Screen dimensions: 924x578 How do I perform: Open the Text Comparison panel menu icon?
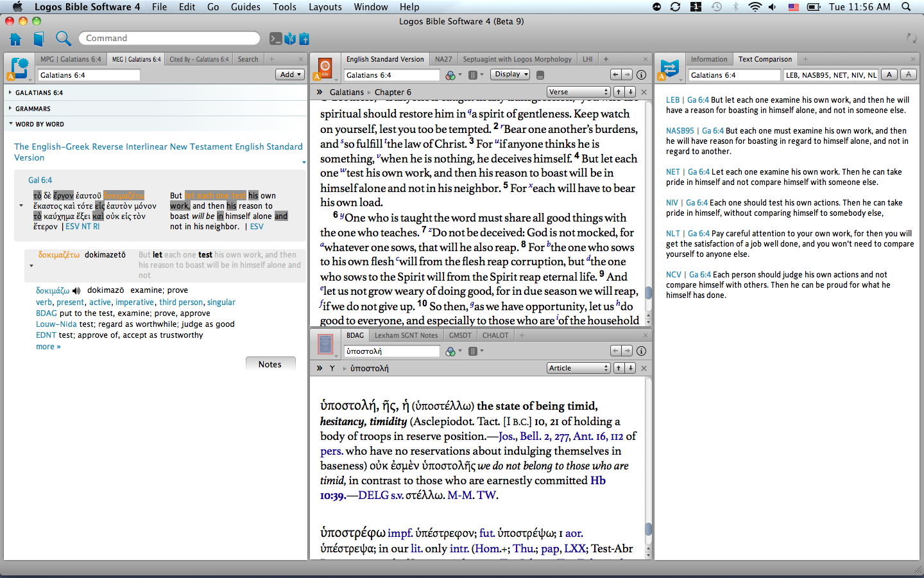670,68
